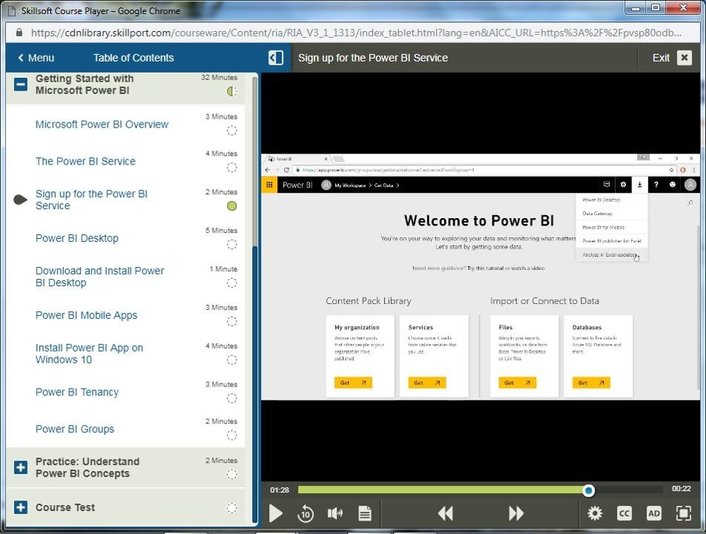The height and width of the screenshot is (534, 706).
Task: Click the Chrome address bar URL
Action: point(356,33)
